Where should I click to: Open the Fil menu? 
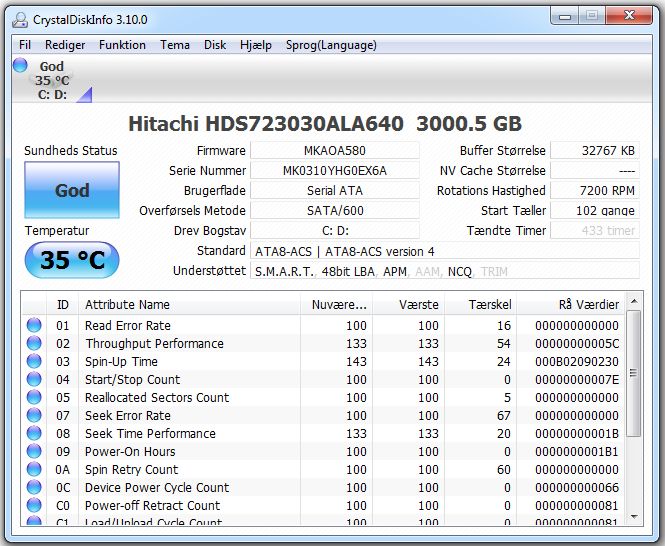tap(25, 45)
